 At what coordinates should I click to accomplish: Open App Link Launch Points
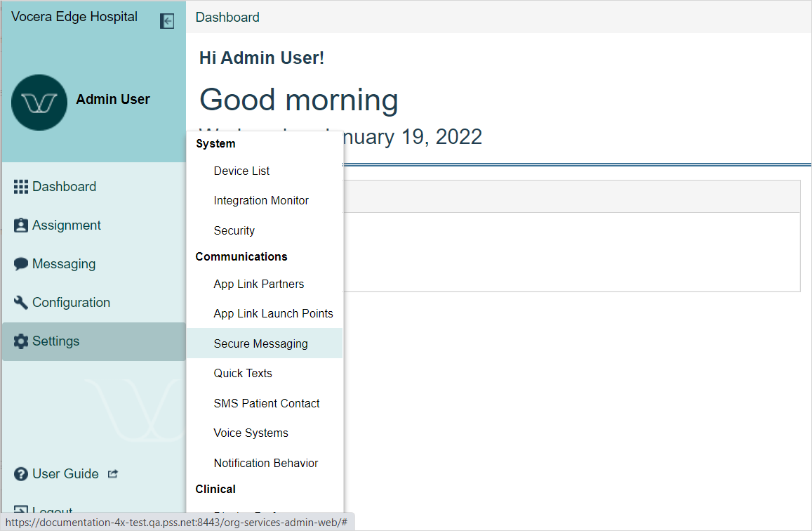(273, 313)
